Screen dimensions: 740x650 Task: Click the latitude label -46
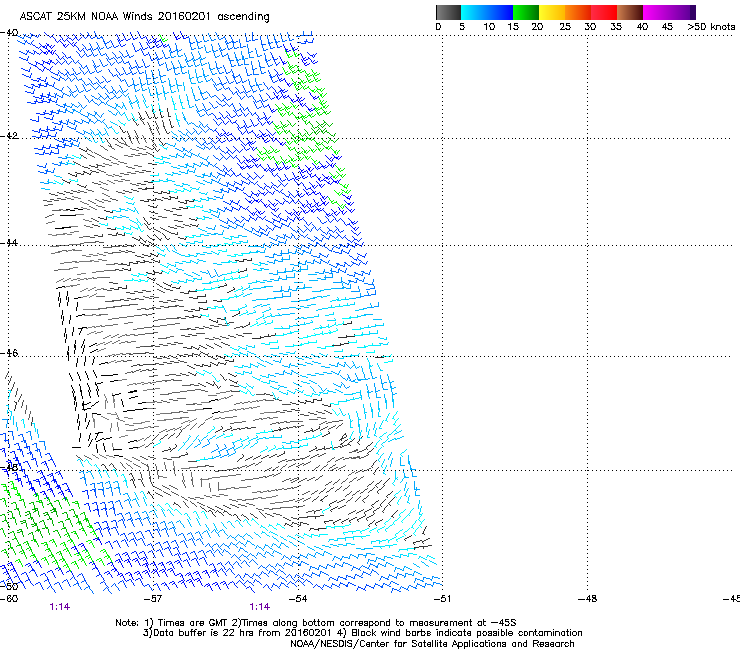click(9, 353)
